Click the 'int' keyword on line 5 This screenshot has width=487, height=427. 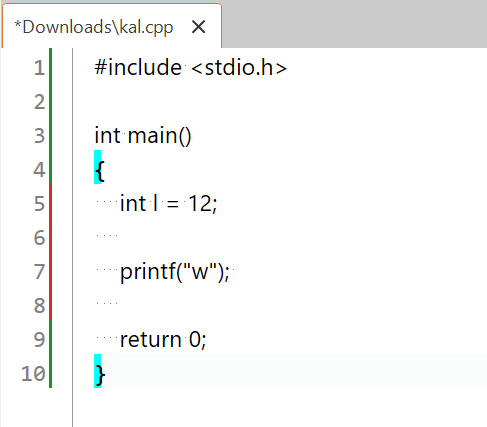133,203
